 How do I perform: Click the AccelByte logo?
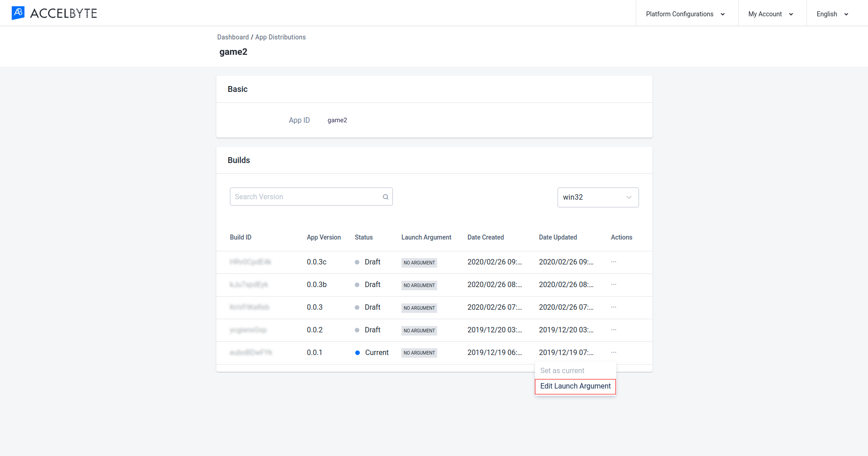(54, 13)
